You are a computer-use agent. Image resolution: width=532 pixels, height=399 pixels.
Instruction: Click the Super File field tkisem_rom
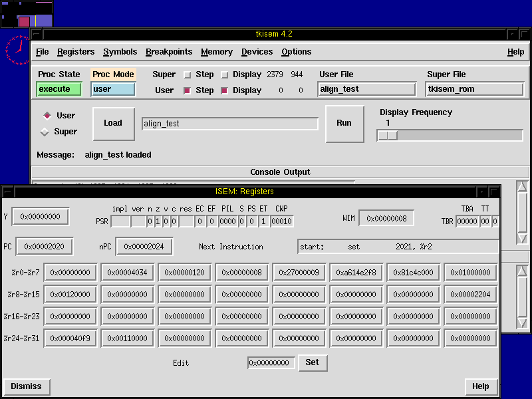click(x=475, y=89)
